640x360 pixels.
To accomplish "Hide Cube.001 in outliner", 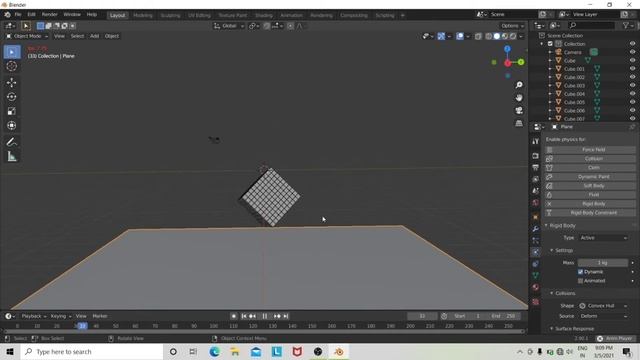I will pos(632,69).
